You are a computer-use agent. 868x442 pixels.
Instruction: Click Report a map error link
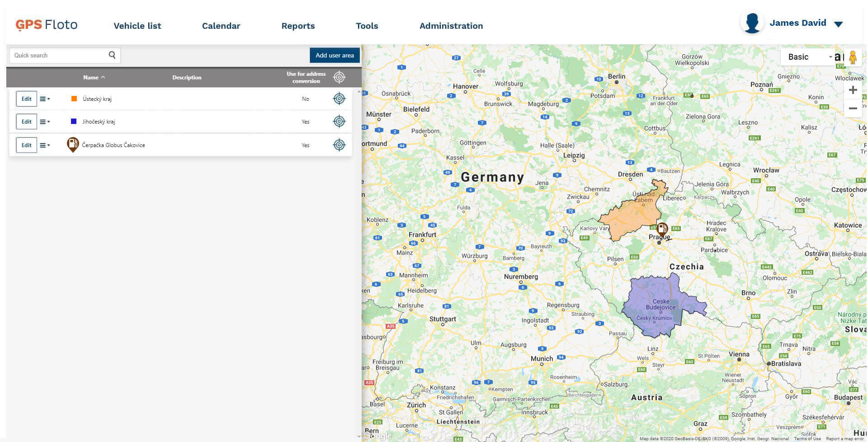845,439
